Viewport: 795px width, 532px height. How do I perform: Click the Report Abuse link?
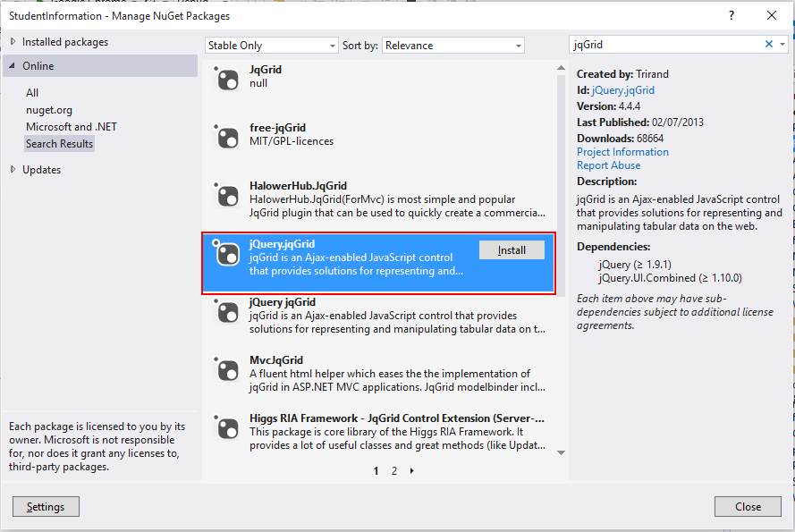[608, 165]
